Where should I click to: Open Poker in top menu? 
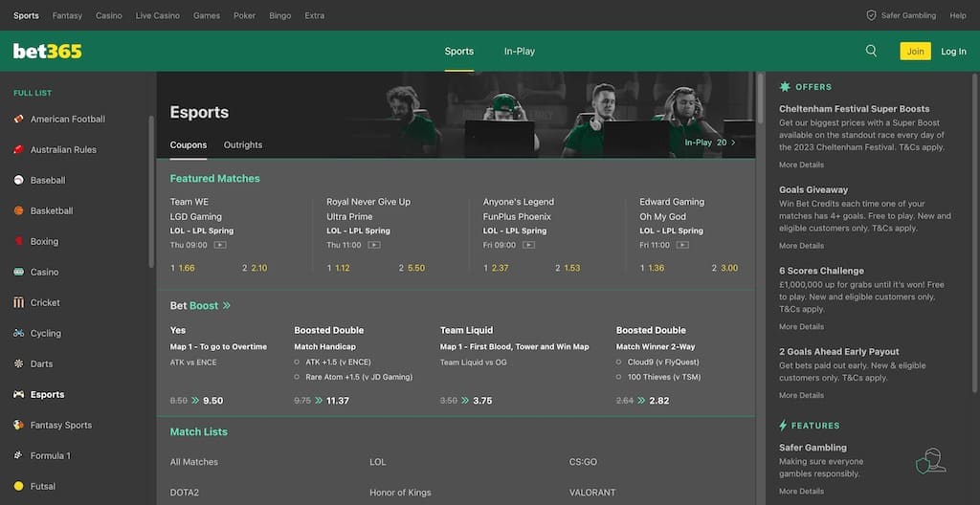(244, 15)
